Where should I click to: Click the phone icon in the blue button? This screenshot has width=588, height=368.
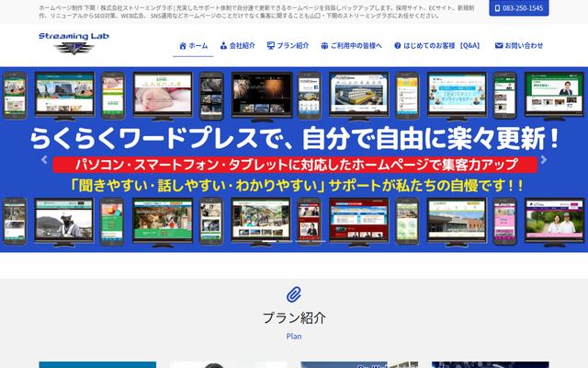(x=497, y=8)
